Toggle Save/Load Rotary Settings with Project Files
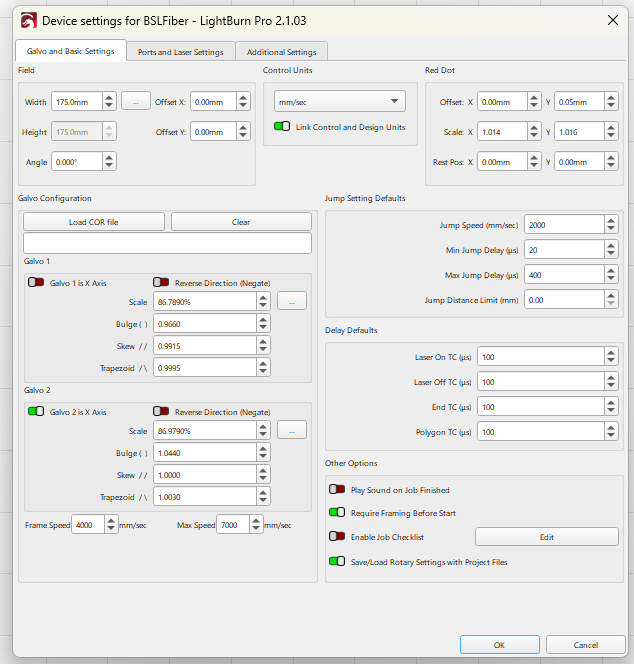This screenshot has height=664, width=634. pos(337,561)
